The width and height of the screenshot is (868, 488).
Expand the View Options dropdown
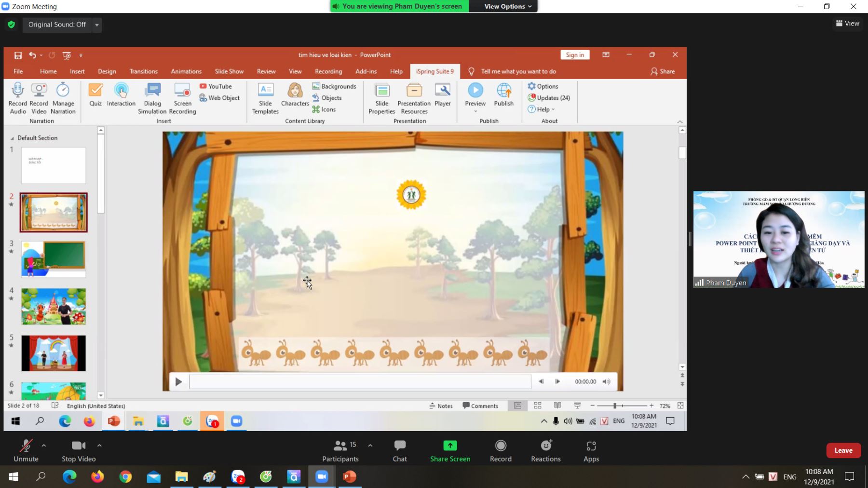pyautogui.click(x=507, y=6)
